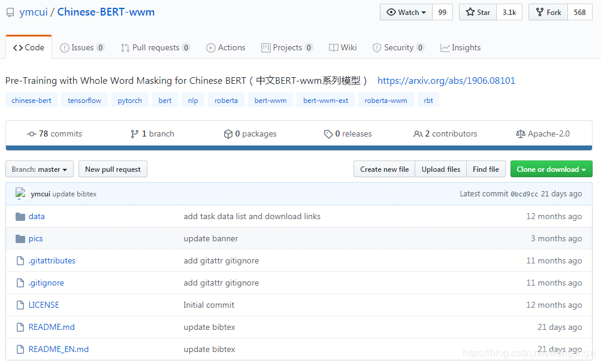Switch to the Issues tab
Viewport: 601px width, 364px height.
[x=82, y=47]
